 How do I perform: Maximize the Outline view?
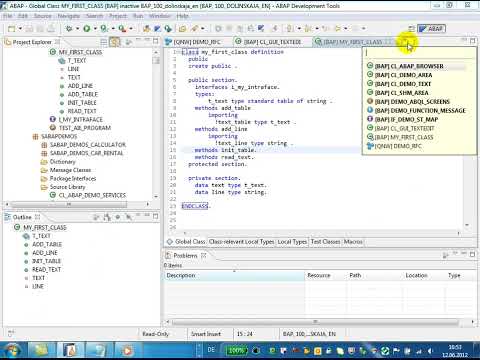pos(155,216)
